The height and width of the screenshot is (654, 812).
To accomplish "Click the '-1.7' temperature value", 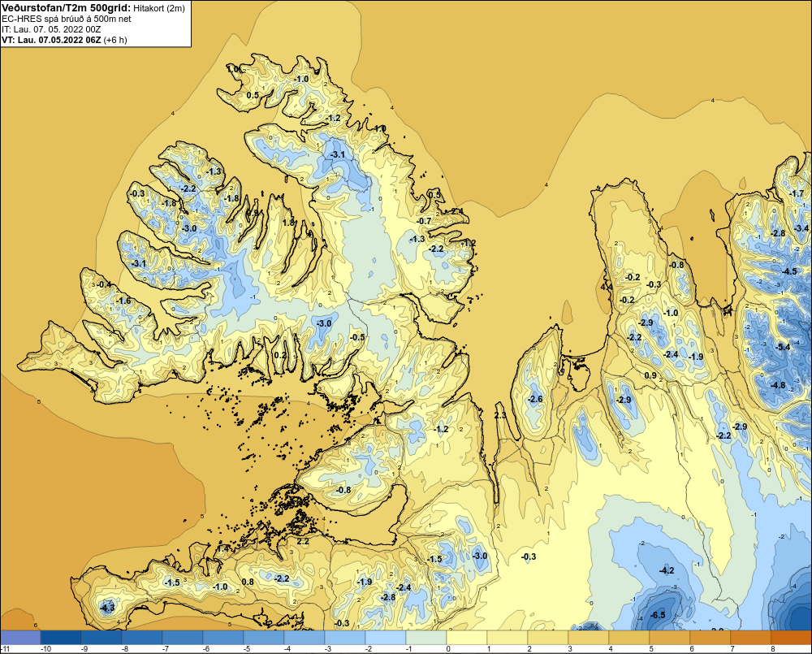I will (x=797, y=194).
